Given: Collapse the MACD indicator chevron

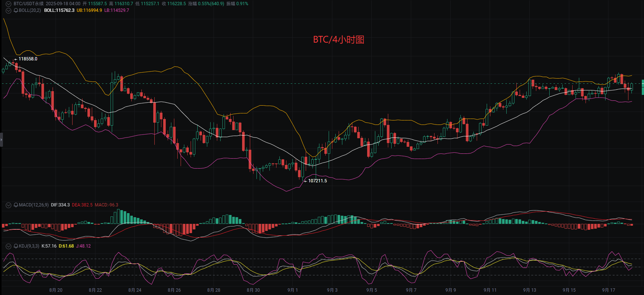Looking at the screenshot, I should coord(9,205).
